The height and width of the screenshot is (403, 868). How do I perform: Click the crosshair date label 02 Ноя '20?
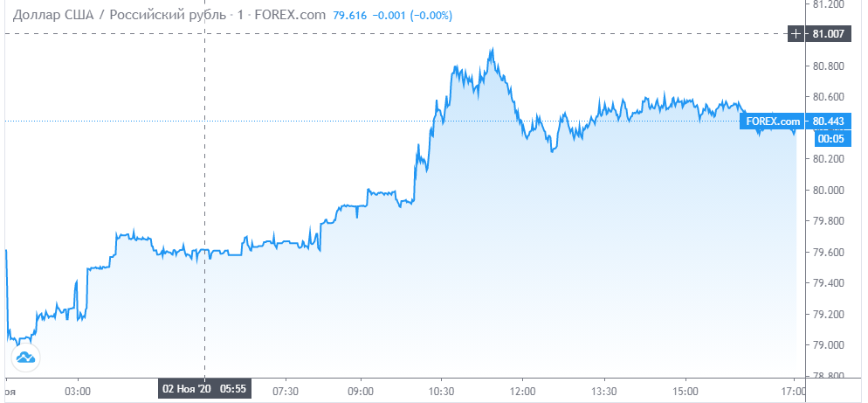pos(189,389)
